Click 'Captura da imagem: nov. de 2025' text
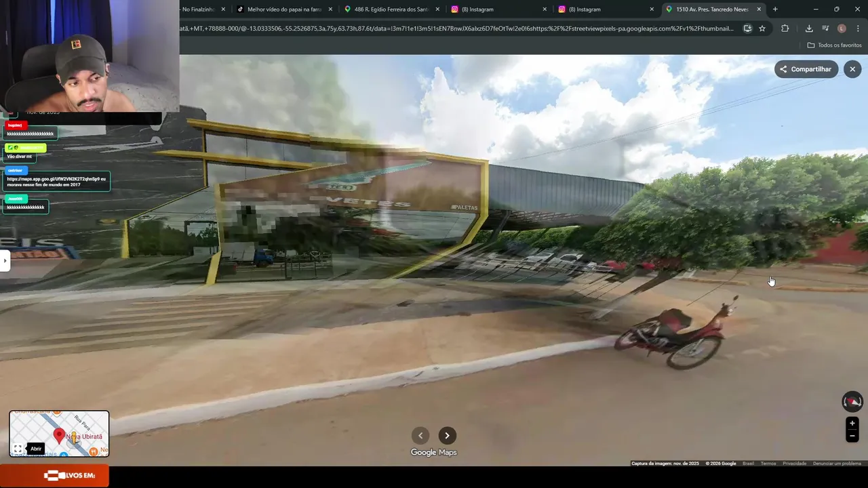The width and height of the screenshot is (868, 488). coord(665,464)
